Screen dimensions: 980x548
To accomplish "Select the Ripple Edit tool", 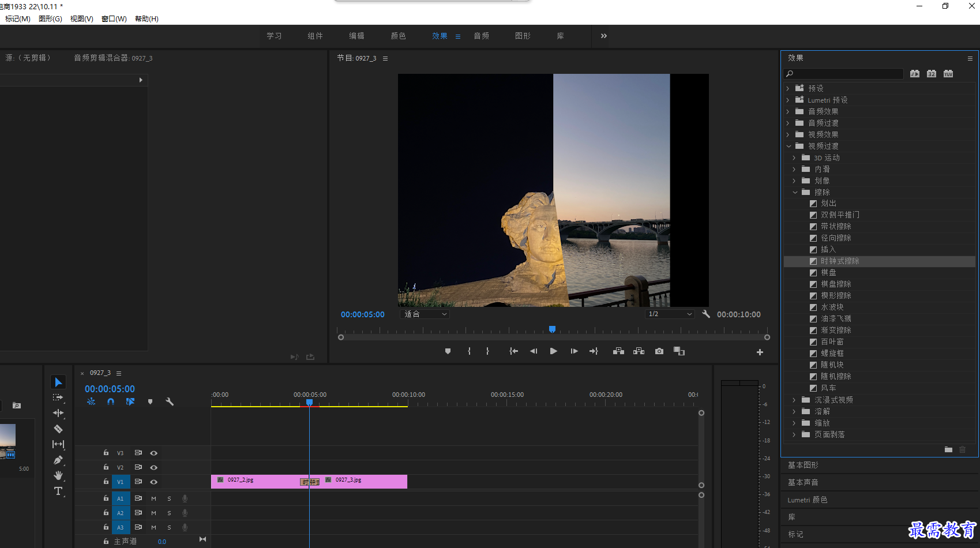I will pyautogui.click(x=58, y=413).
